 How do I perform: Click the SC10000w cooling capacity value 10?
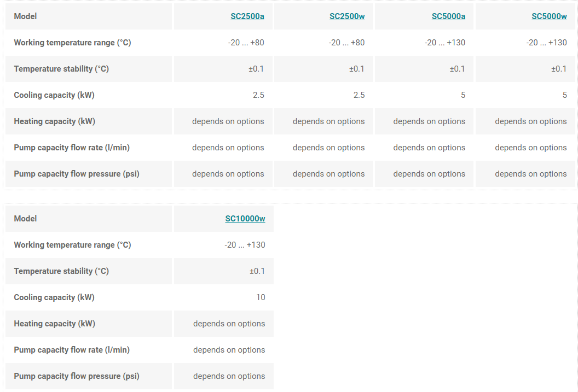[x=261, y=297]
